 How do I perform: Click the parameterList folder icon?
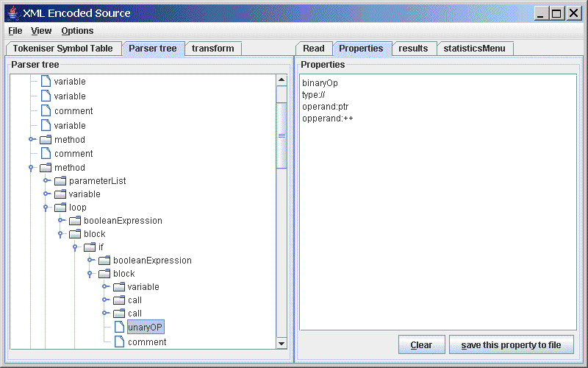pyautogui.click(x=60, y=181)
